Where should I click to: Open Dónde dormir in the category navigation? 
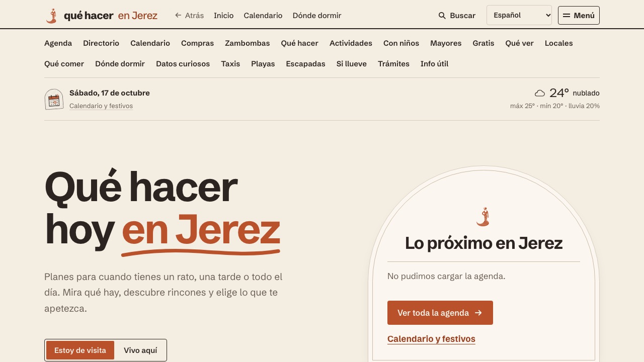[x=120, y=64]
